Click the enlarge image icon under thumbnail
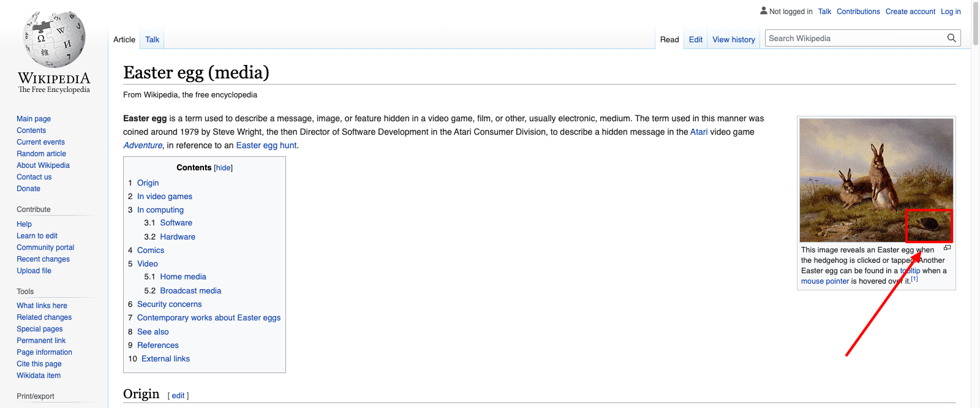The image size is (980, 408). coord(947,248)
